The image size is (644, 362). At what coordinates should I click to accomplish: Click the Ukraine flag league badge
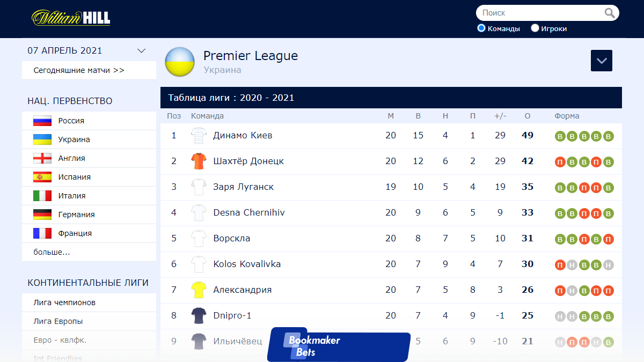click(x=180, y=62)
